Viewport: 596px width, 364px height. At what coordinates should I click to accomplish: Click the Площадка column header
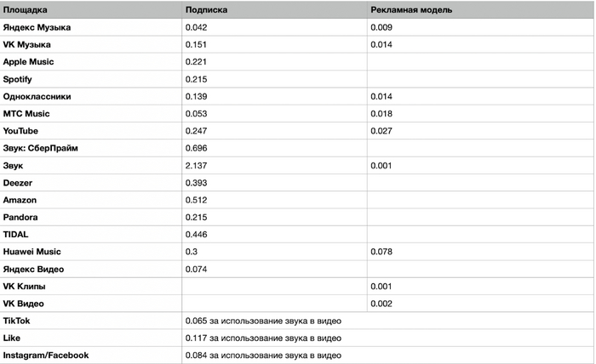click(25, 10)
